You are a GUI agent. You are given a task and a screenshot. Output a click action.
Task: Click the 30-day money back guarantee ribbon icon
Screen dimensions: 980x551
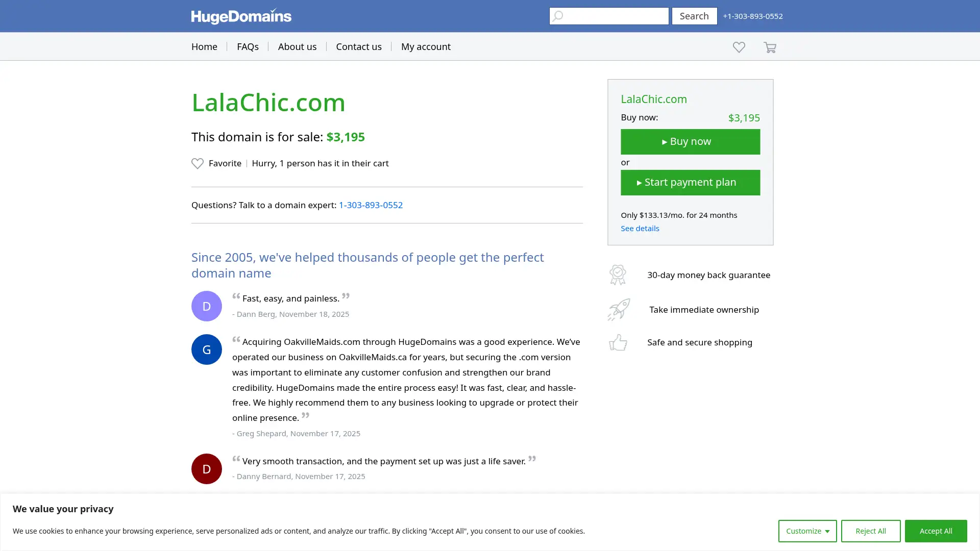pos(618,274)
